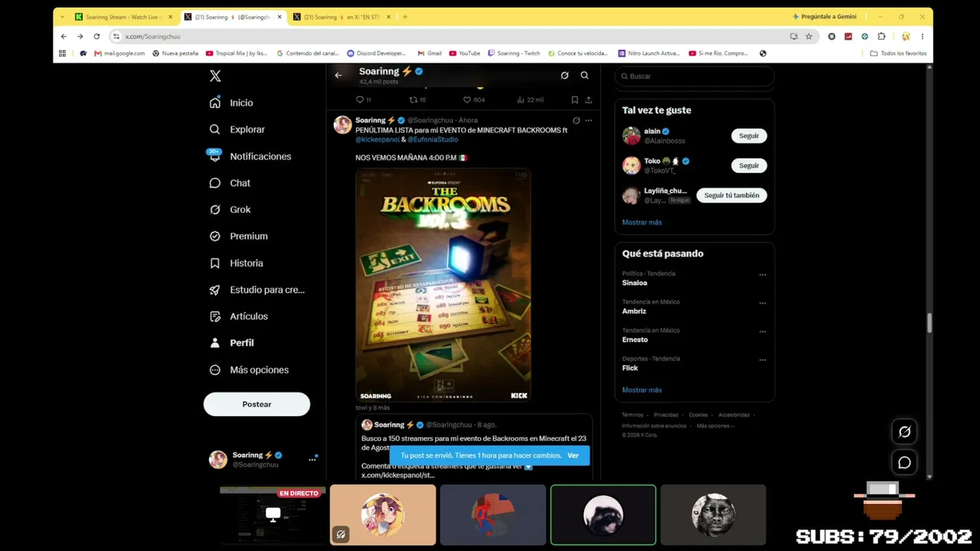Open more options for Flick trend
Screen dimensions: 980x551
point(763,360)
